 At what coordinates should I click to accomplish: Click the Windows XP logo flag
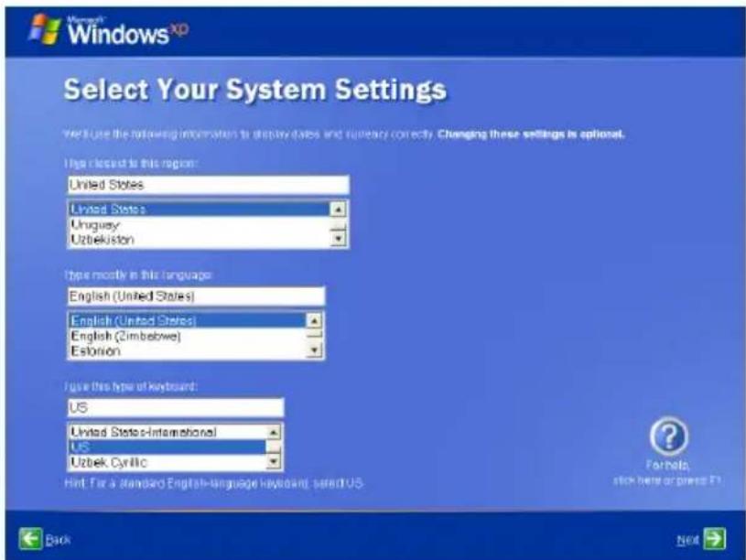pyautogui.click(x=45, y=29)
